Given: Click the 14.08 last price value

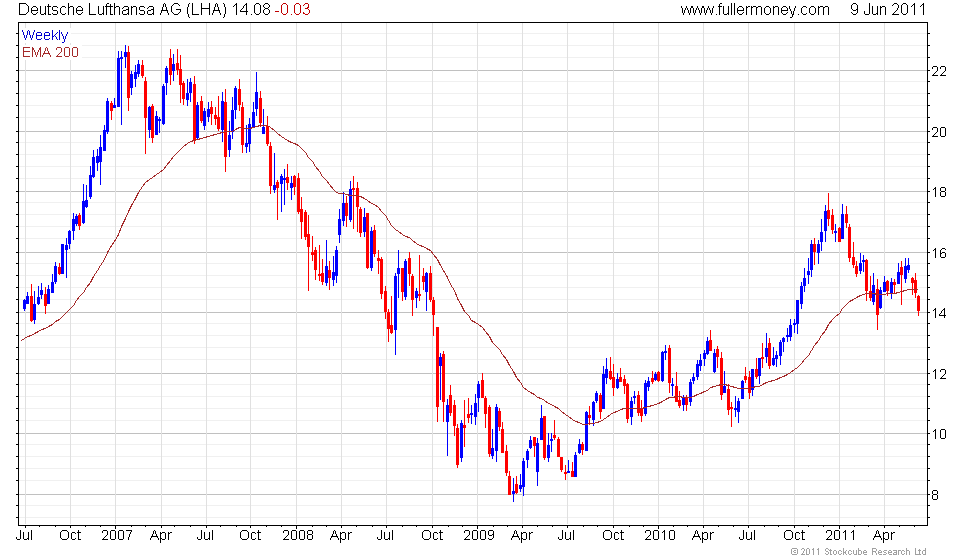Looking at the screenshot, I should pyautogui.click(x=251, y=10).
